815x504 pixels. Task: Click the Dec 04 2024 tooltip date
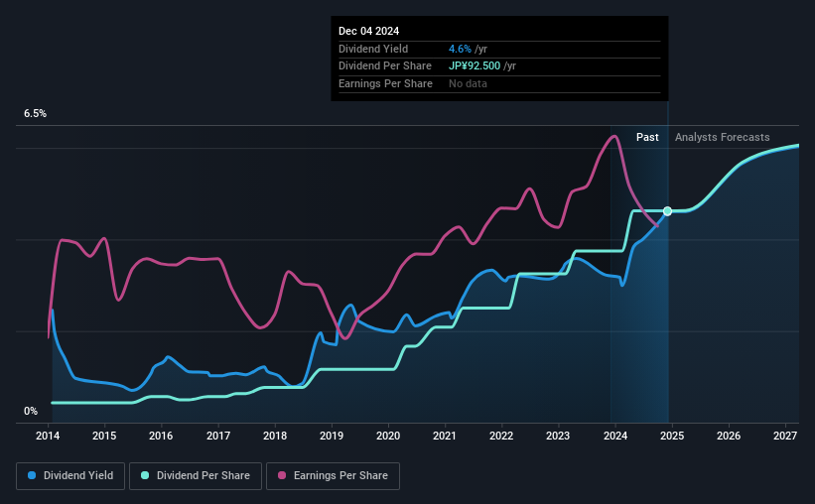(368, 31)
